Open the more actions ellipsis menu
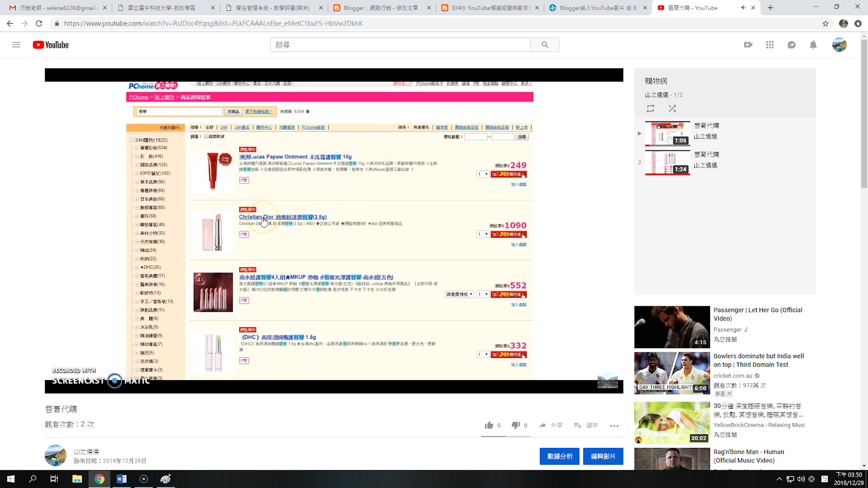 pos(614,426)
